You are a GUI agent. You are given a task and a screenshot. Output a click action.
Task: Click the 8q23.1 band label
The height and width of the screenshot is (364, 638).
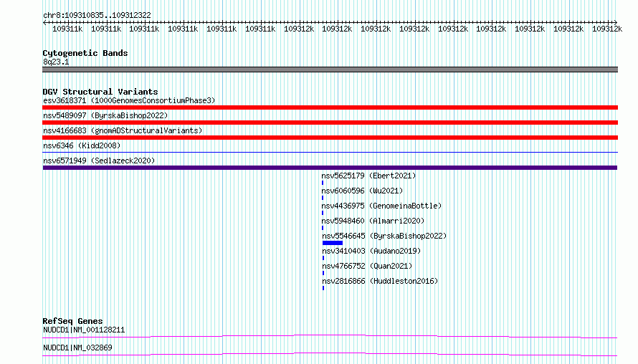[56, 62]
